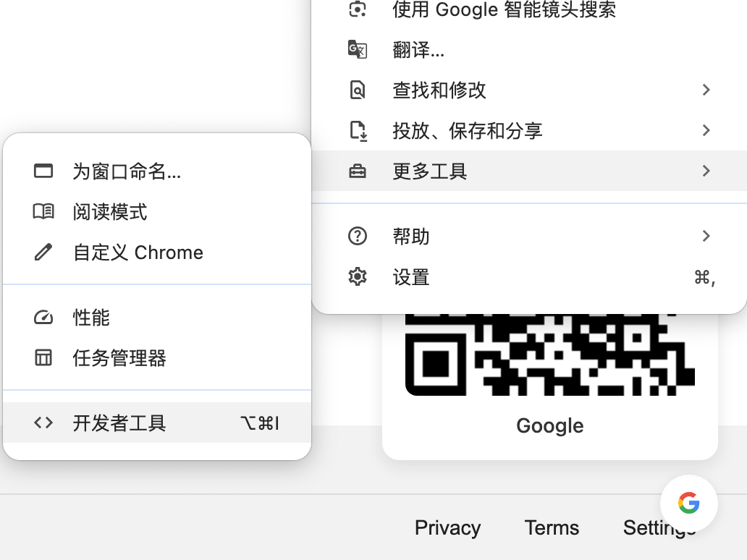
Task: Select 任务管理器 menu entry
Action: pos(119,358)
